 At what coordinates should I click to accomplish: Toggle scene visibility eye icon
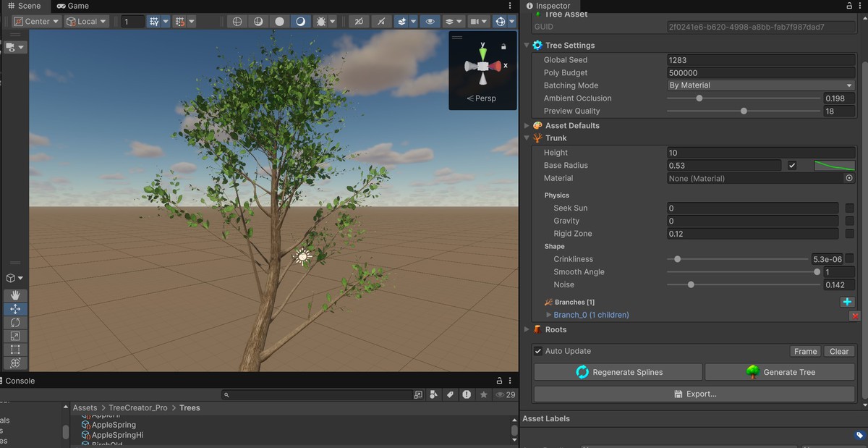[430, 22]
